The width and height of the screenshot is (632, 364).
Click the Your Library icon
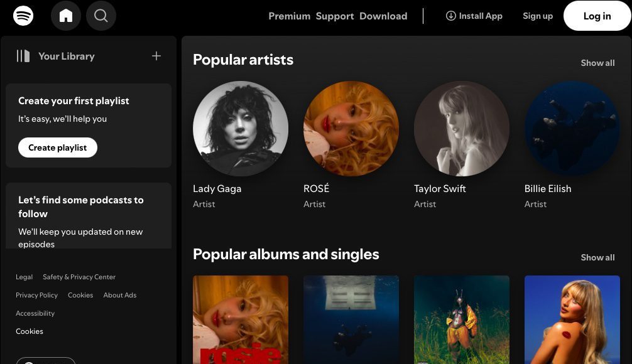click(23, 56)
